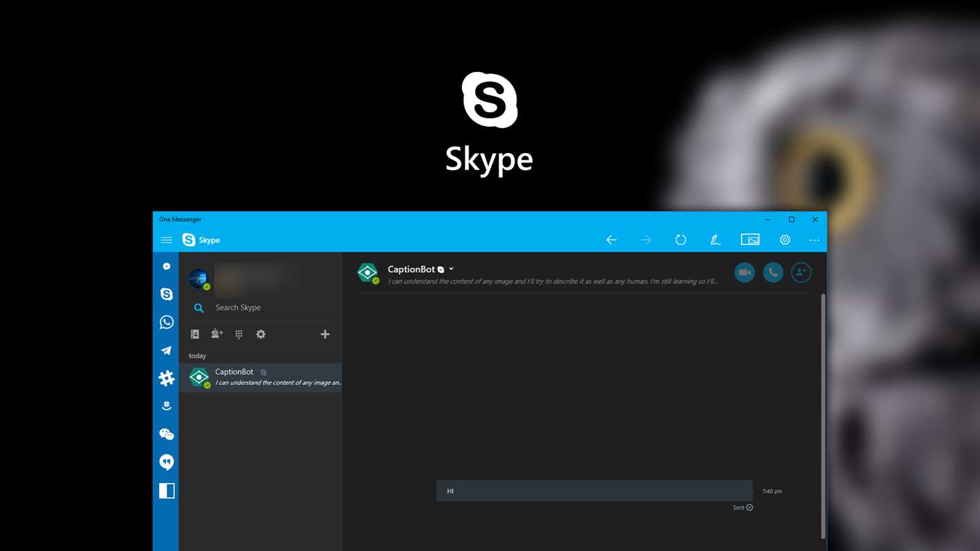Open the CaptionBot chat in recent list
This screenshot has height=551, width=980.
pos(260,378)
